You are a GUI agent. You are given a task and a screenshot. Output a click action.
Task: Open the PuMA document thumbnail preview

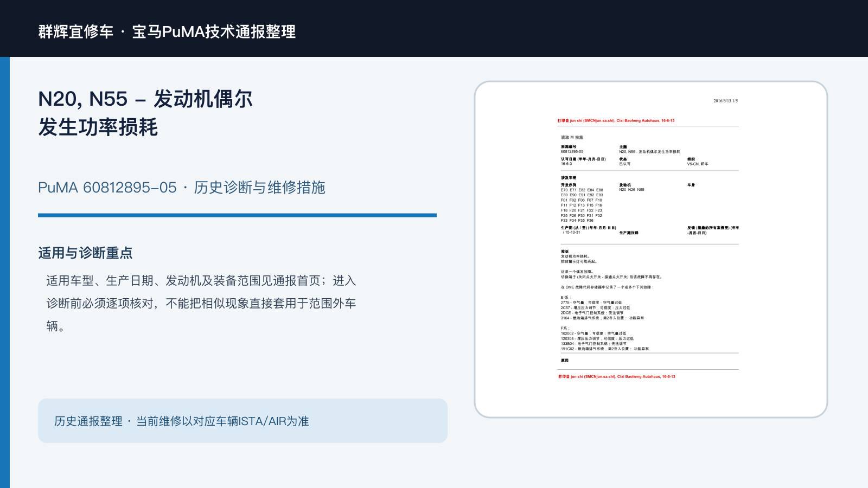tap(651, 249)
